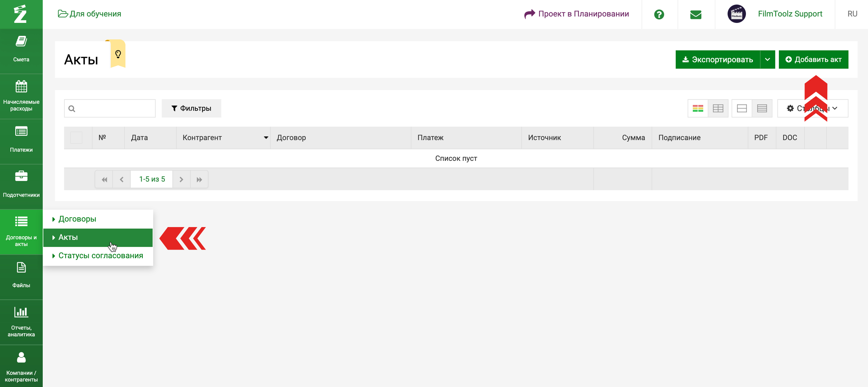Click into the search input field

click(113, 108)
